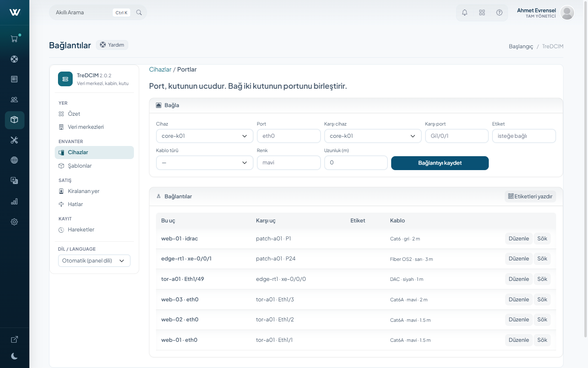
Task: Click Sök for edge-rt1 · xe-0/0/1 row
Action: (542, 259)
